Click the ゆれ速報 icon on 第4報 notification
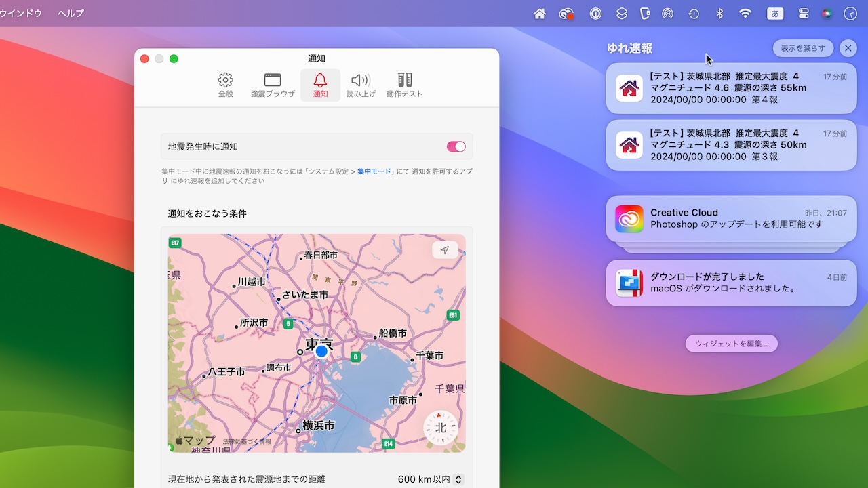This screenshot has height=488, width=868. [629, 88]
